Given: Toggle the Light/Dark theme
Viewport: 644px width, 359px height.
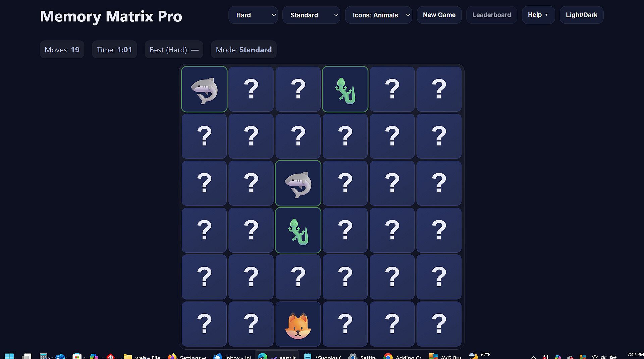Looking at the screenshot, I should pyautogui.click(x=581, y=15).
